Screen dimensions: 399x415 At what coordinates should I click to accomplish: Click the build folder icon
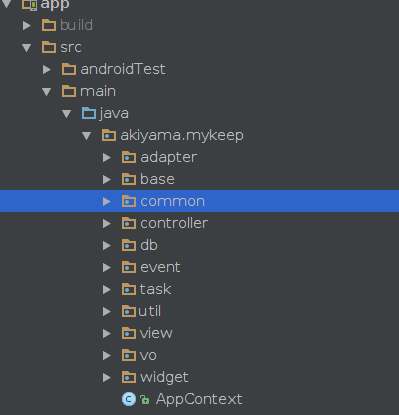(x=49, y=25)
